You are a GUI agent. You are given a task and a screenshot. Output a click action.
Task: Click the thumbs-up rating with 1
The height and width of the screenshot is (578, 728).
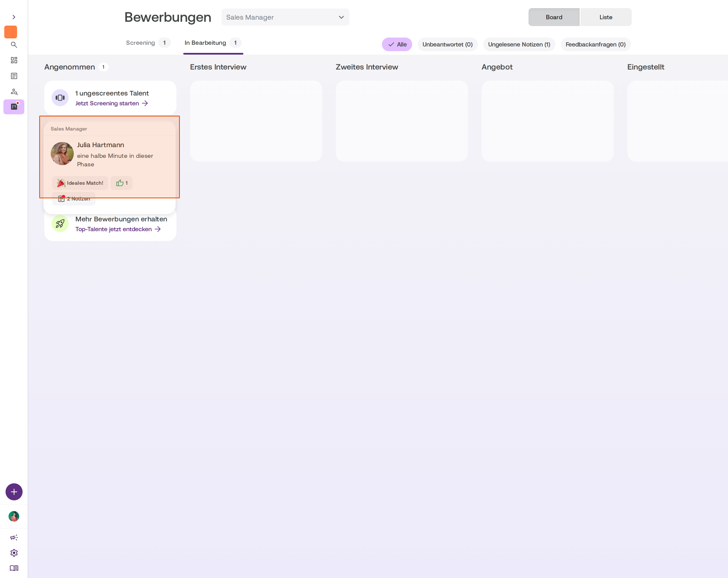click(x=121, y=183)
